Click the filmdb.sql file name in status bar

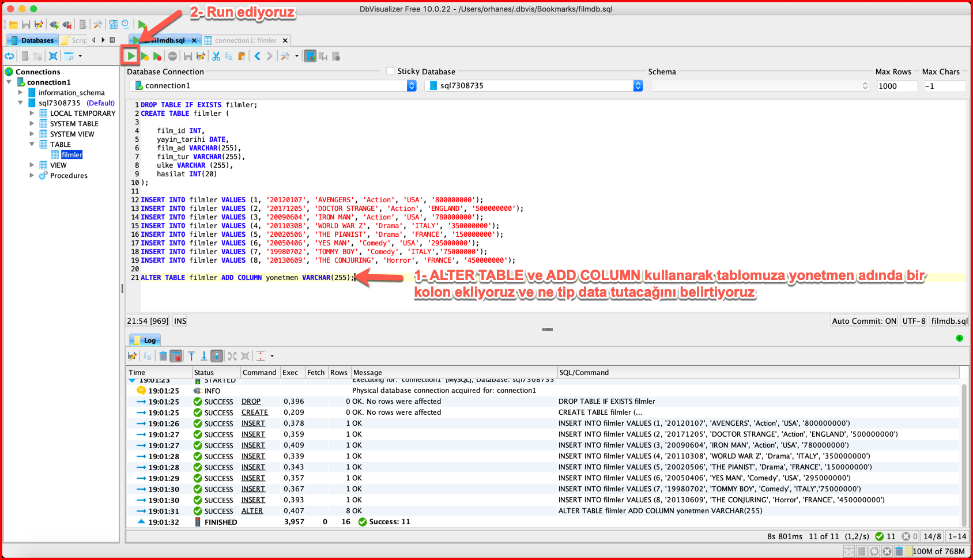[x=949, y=321]
